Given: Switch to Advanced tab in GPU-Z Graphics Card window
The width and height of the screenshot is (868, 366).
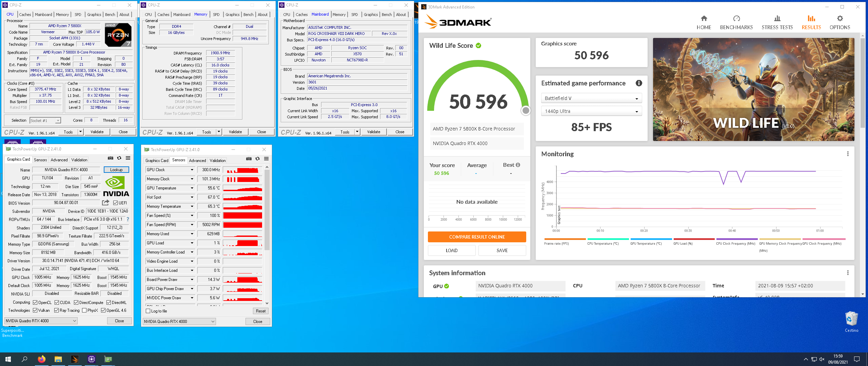Looking at the screenshot, I should coord(59,160).
